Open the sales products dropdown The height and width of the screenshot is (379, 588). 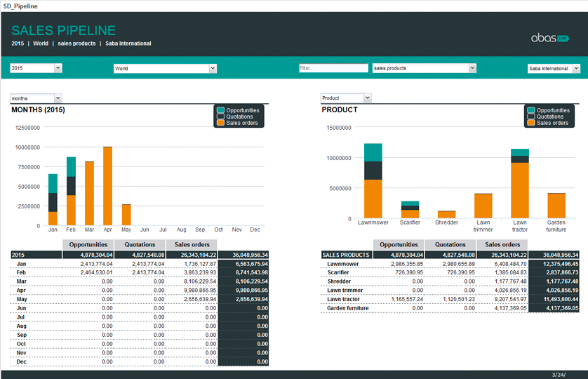point(472,68)
